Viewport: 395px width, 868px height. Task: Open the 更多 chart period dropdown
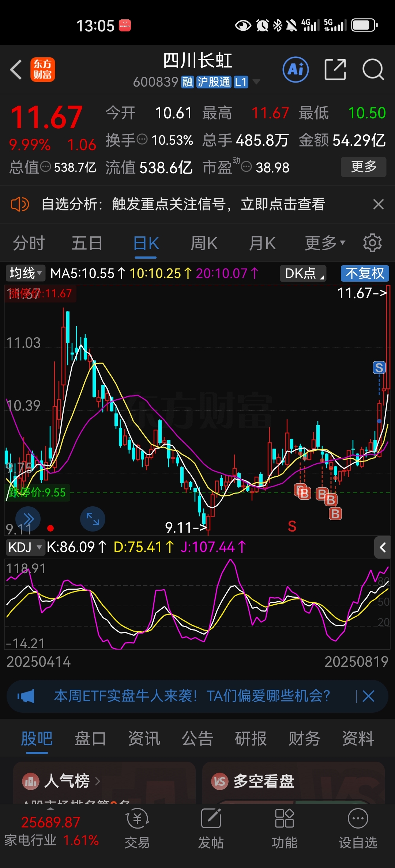(325, 243)
